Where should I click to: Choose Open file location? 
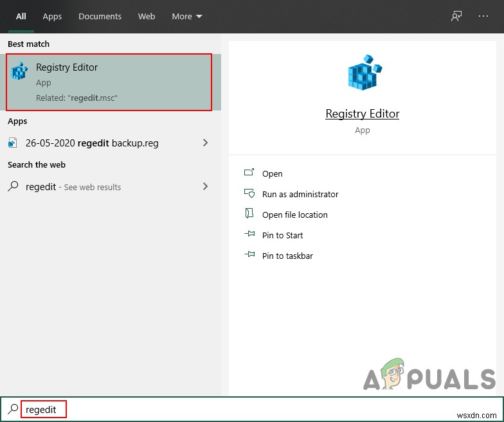pyautogui.click(x=294, y=215)
